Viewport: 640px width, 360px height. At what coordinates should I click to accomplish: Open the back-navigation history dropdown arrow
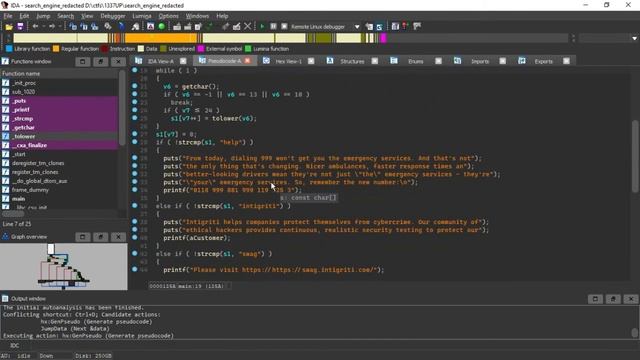[43, 27]
